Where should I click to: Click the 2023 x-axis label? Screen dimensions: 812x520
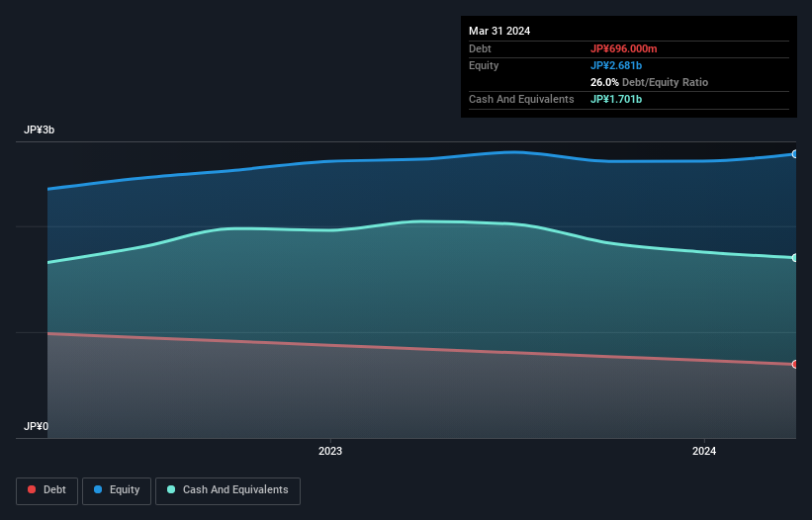330,451
